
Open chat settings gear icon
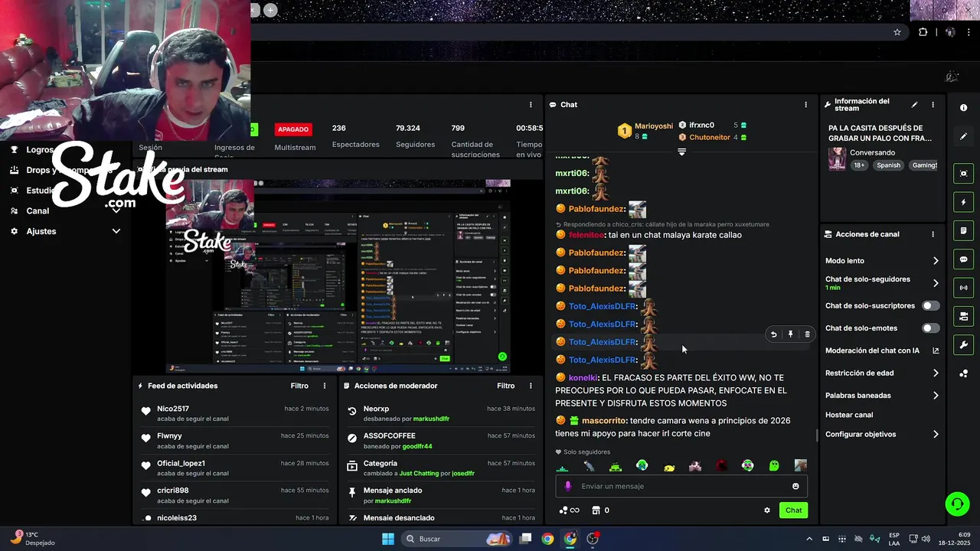point(767,510)
